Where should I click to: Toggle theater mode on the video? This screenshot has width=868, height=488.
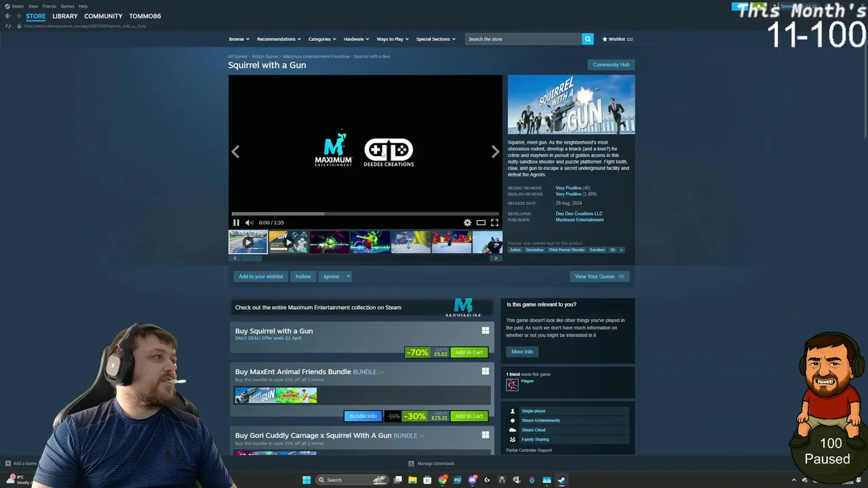(x=481, y=222)
